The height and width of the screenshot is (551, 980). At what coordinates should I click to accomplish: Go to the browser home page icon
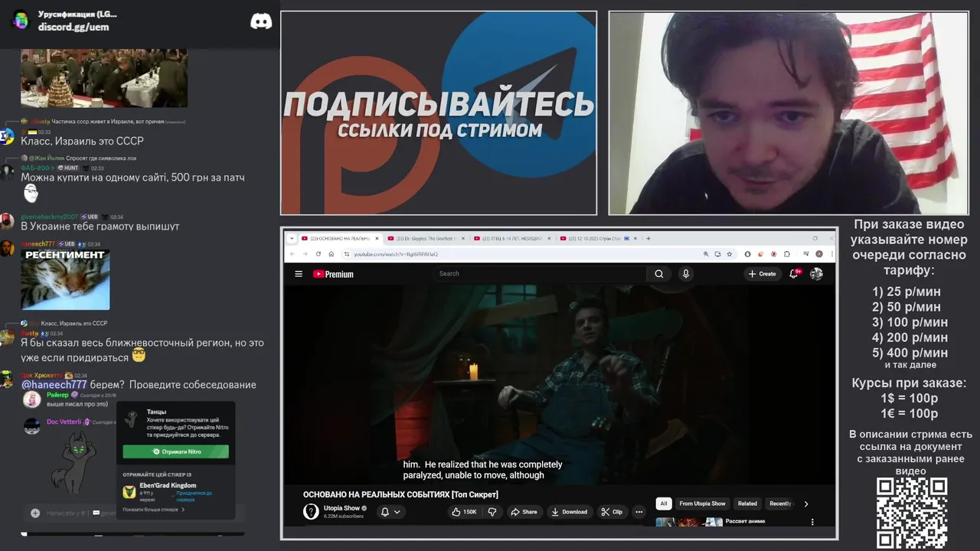[331, 254]
